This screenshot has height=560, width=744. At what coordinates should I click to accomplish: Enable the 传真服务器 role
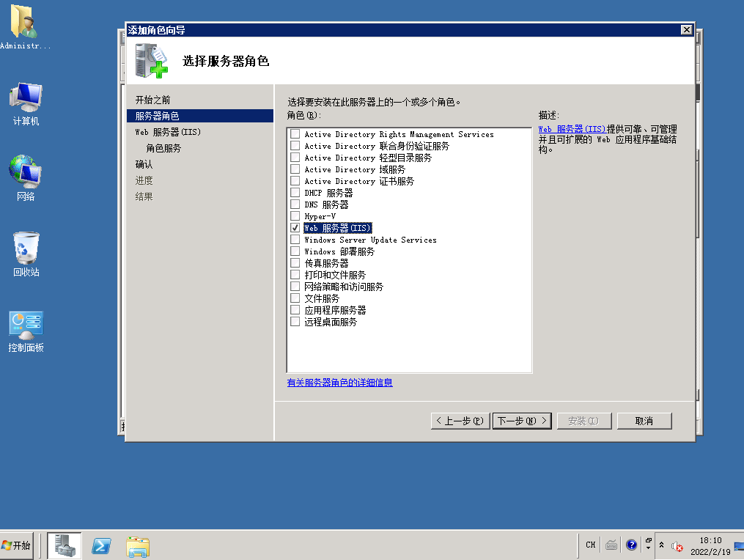click(295, 263)
